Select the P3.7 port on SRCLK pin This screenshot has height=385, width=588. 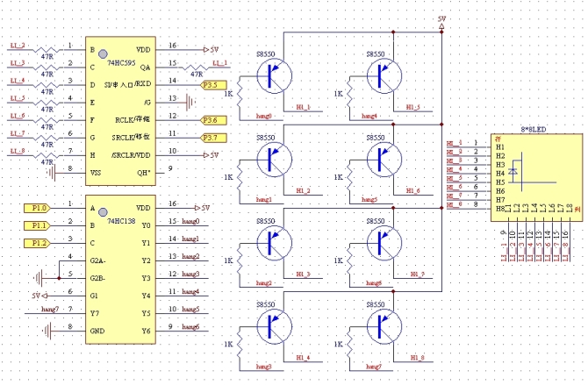[x=212, y=138]
